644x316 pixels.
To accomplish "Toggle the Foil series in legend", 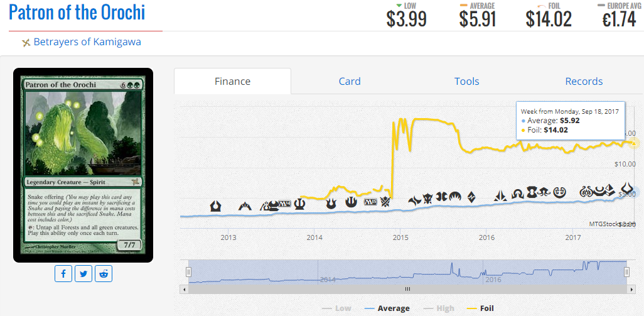I will (x=481, y=308).
